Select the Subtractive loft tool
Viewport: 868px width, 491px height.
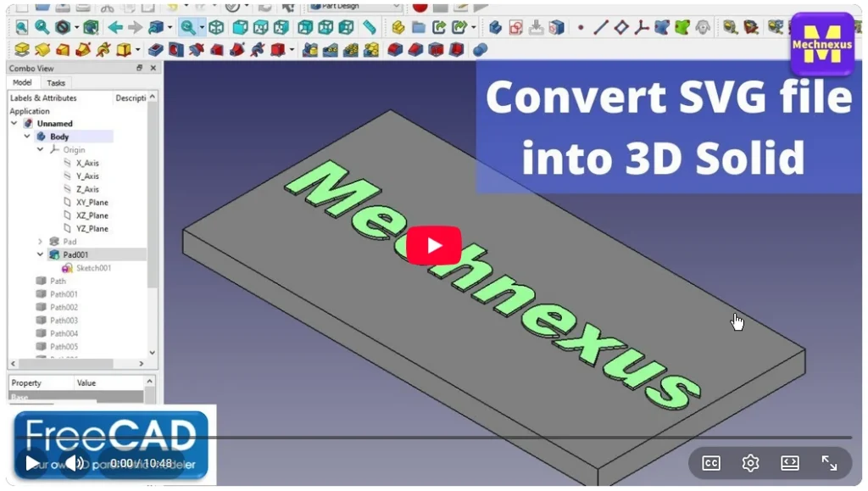pyautogui.click(x=216, y=50)
